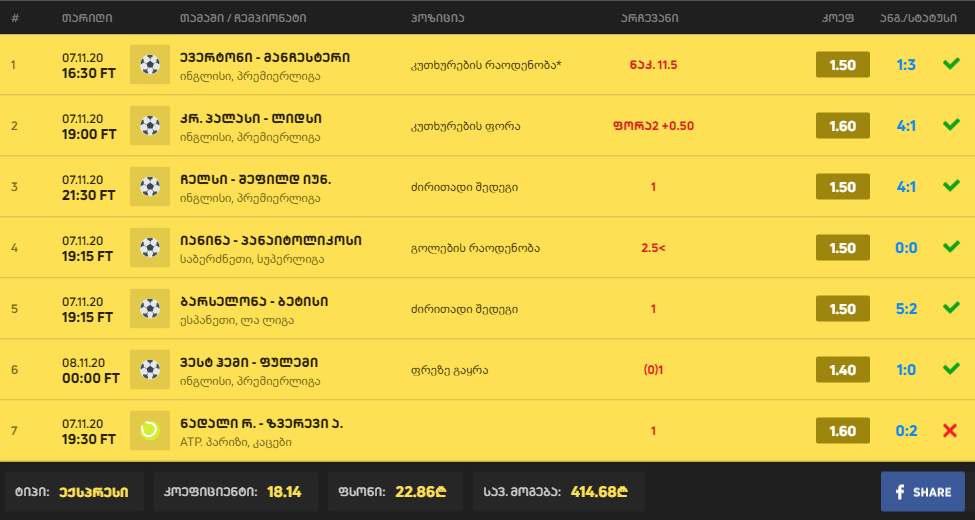Screen dimensions: 975x520
Task: Click the red X status in the ნადალი row
Action: (950, 430)
